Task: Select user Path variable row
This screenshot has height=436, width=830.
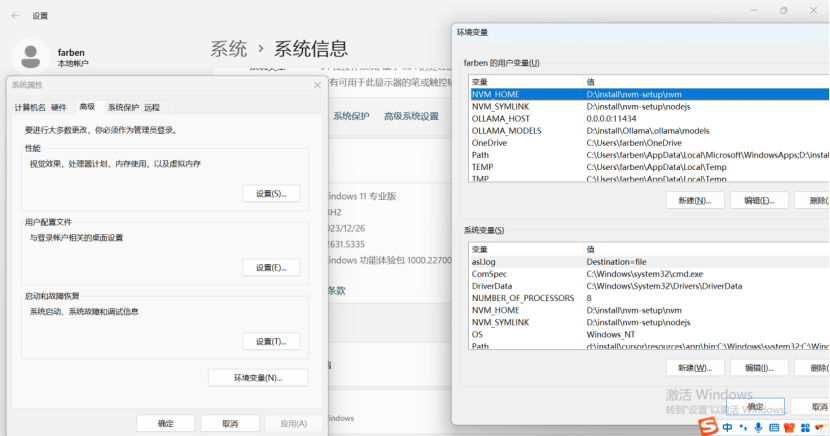Action: click(x=649, y=155)
